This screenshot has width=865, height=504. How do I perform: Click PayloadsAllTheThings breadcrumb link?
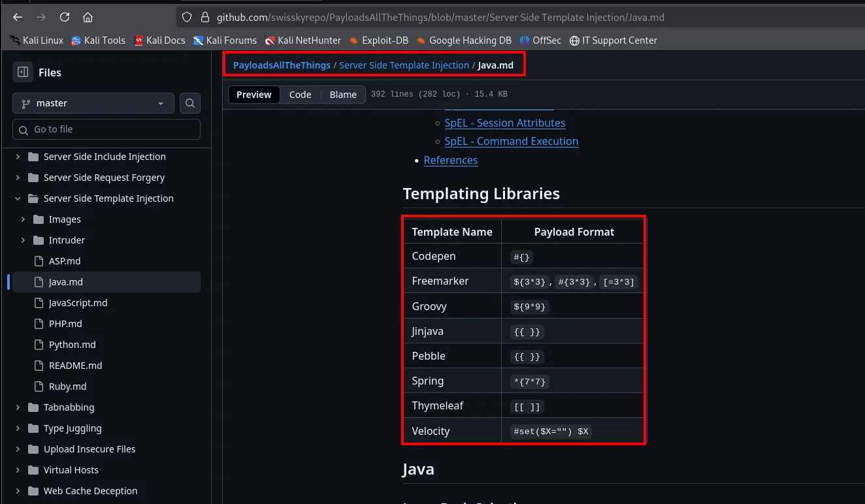coord(282,65)
